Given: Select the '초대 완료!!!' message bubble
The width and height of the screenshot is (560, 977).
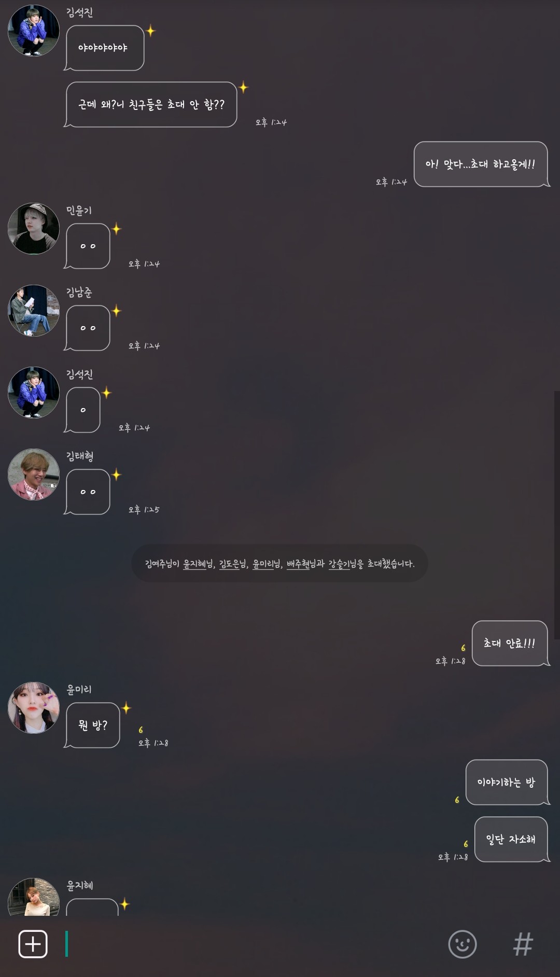Looking at the screenshot, I should point(510,644).
